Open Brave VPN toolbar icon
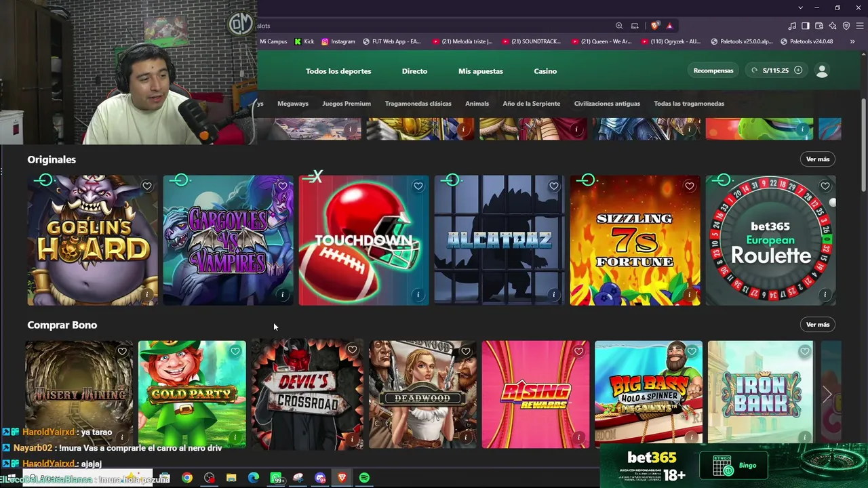This screenshot has width=868, height=488. tap(846, 26)
